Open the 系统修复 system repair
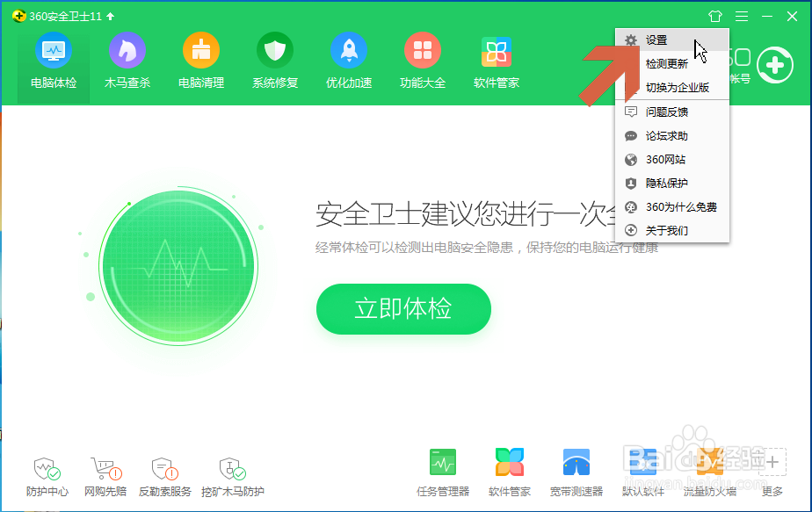 tap(275, 62)
